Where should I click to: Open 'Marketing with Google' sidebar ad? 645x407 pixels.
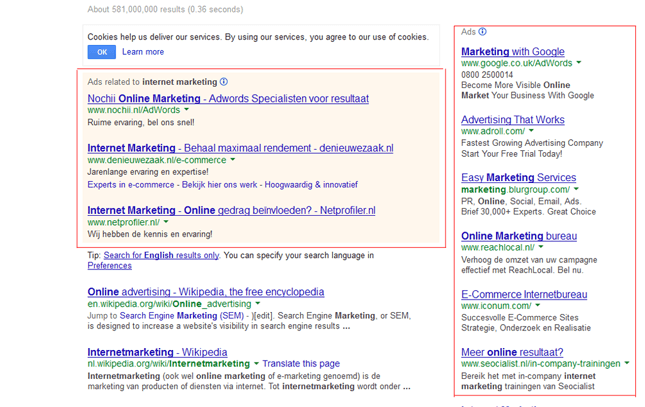point(513,51)
